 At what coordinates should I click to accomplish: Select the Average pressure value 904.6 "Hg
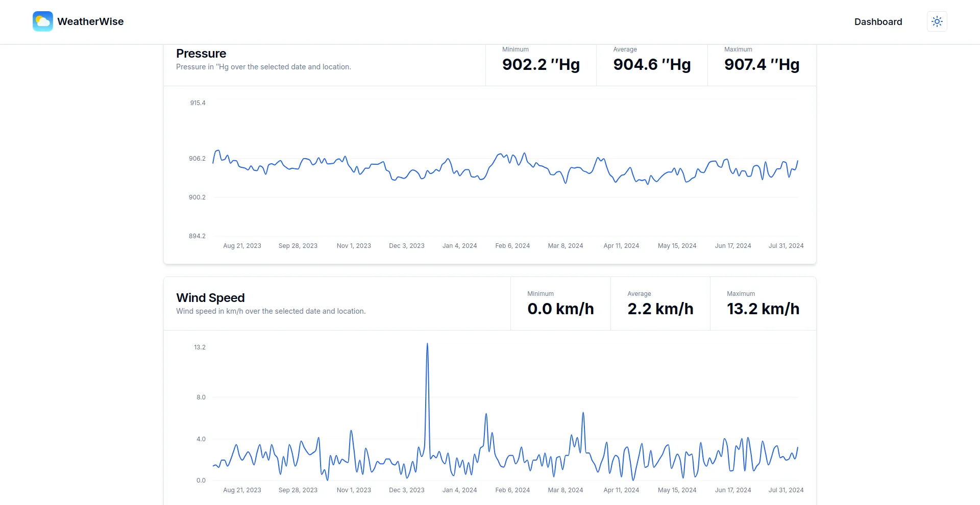pos(651,64)
